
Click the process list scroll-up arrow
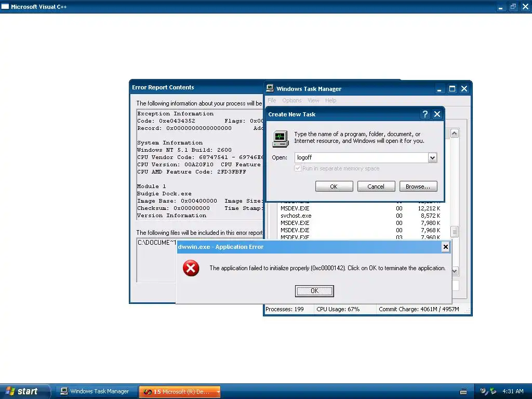[455, 134]
